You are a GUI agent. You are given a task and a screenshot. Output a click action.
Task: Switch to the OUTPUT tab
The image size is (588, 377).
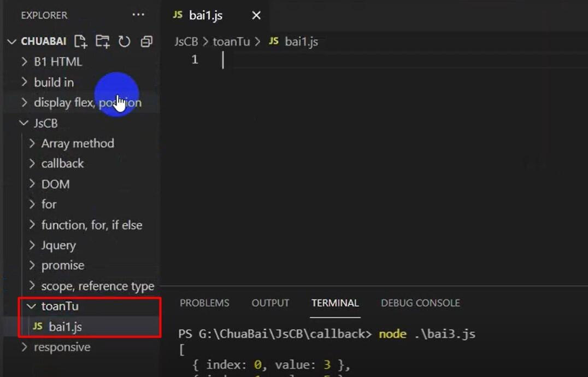[270, 303]
